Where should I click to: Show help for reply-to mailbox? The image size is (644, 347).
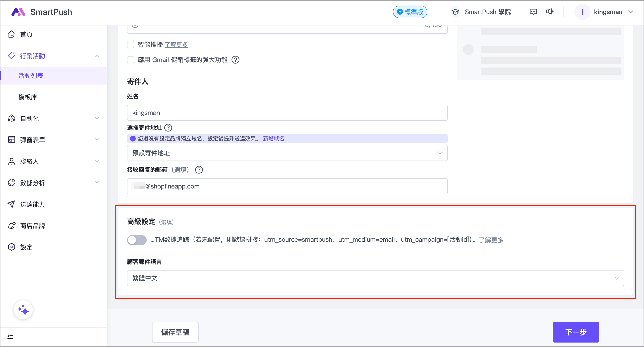click(x=199, y=170)
